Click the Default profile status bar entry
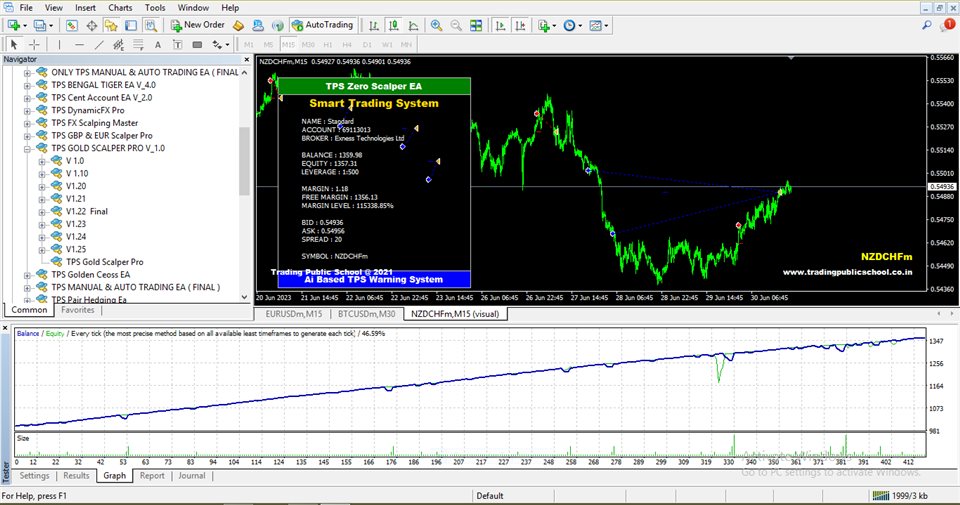The width and height of the screenshot is (960, 505). pyautogui.click(x=490, y=496)
